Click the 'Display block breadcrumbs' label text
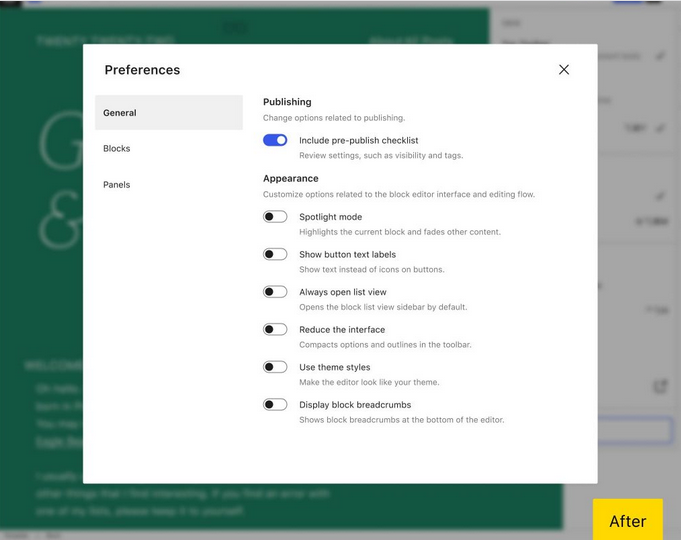 pos(355,405)
